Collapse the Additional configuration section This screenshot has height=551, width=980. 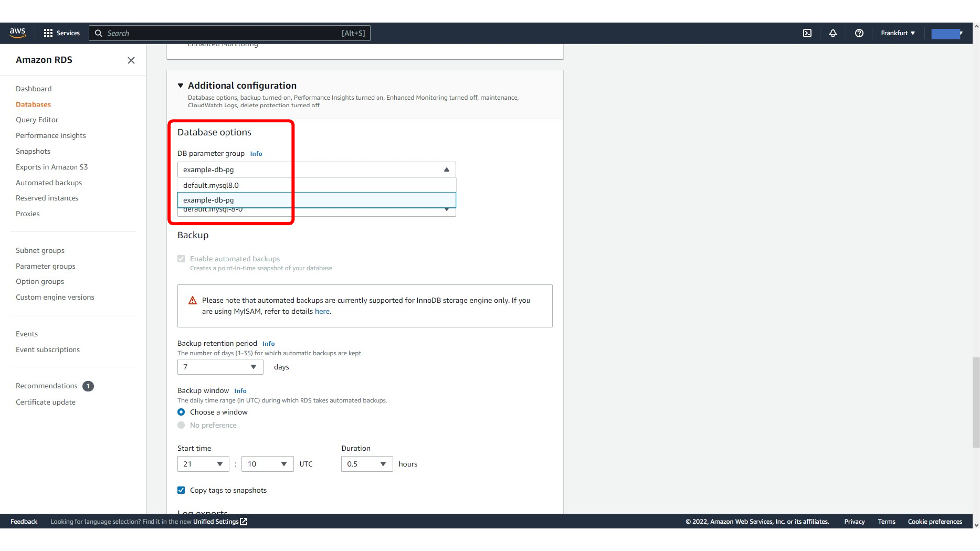181,86
